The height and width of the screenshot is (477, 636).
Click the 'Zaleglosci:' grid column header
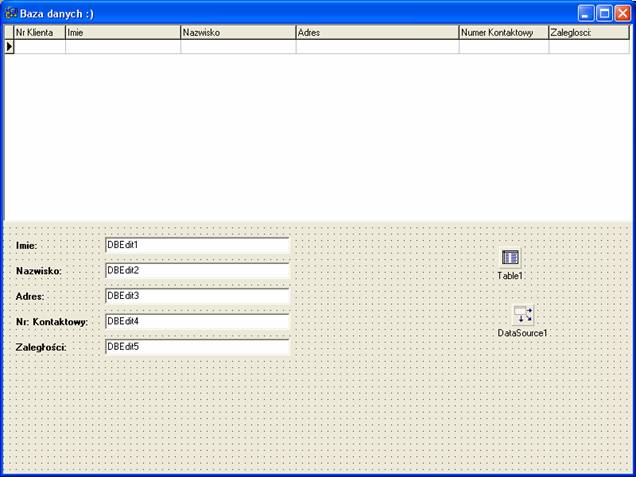(x=588, y=33)
